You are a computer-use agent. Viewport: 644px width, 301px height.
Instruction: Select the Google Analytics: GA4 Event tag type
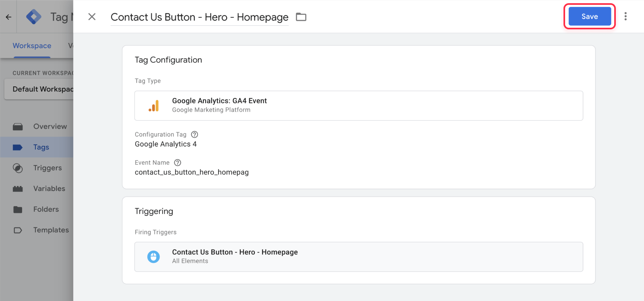pos(359,106)
